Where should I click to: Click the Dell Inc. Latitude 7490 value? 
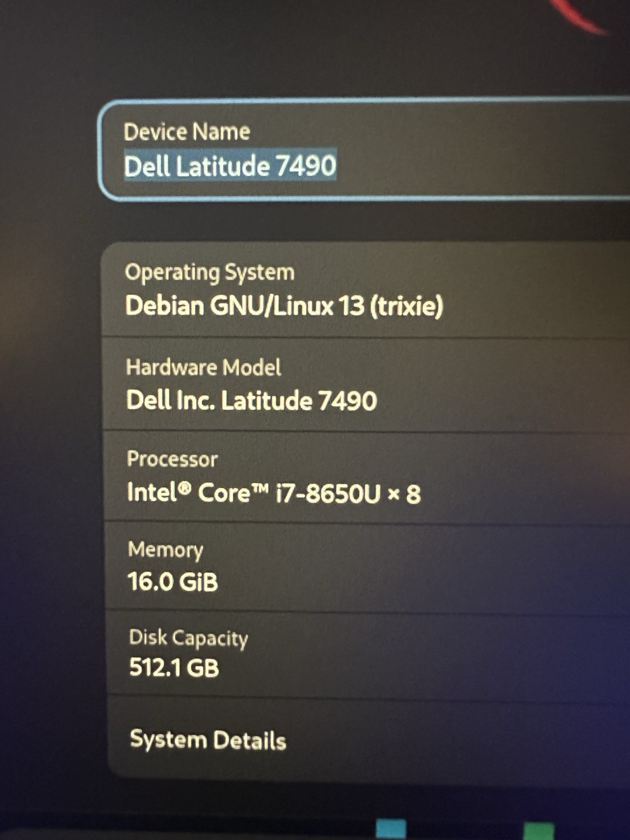point(251,401)
